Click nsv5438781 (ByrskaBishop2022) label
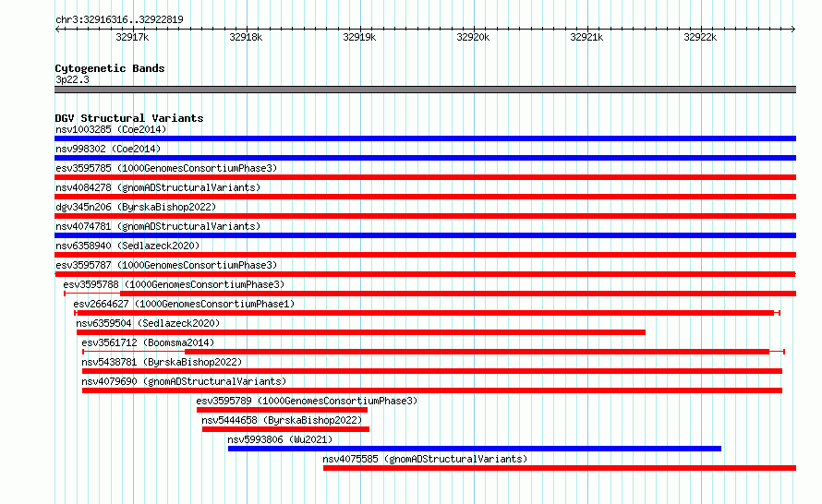Viewport: 822px width, 504px height. click(x=162, y=362)
